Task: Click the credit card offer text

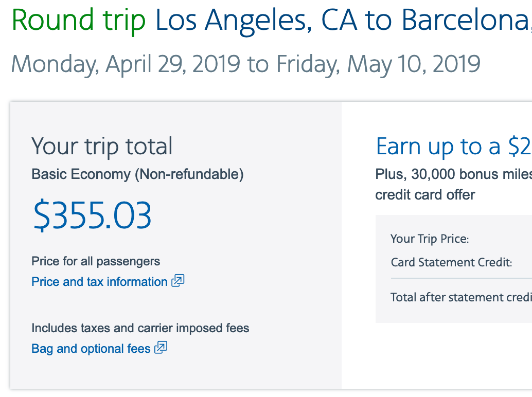Action: (425, 195)
